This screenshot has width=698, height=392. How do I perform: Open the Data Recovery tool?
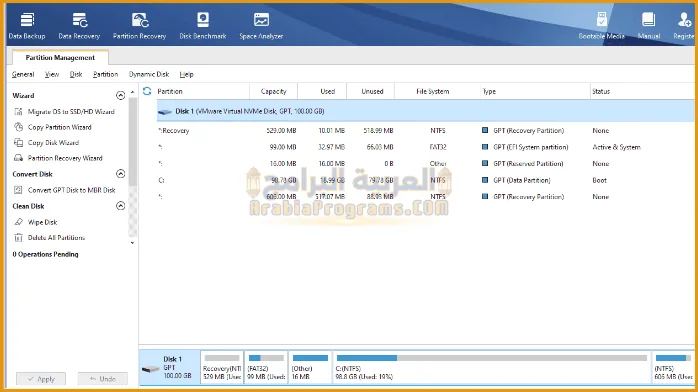point(79,26)
